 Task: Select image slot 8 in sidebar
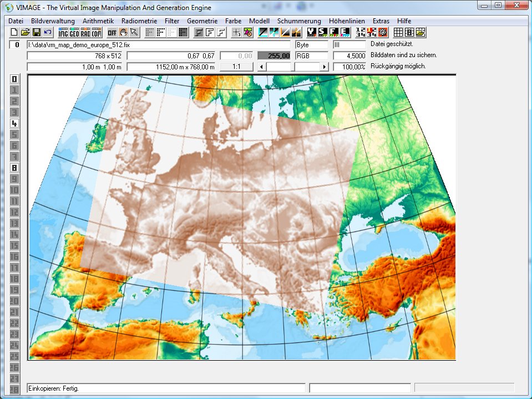(x=14, y=168)
